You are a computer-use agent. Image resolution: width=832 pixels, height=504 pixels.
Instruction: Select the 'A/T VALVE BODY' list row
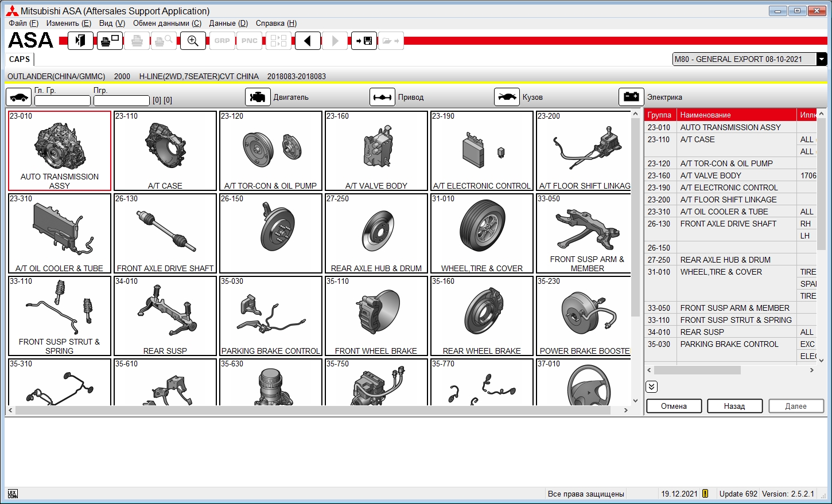click(730, 175)
